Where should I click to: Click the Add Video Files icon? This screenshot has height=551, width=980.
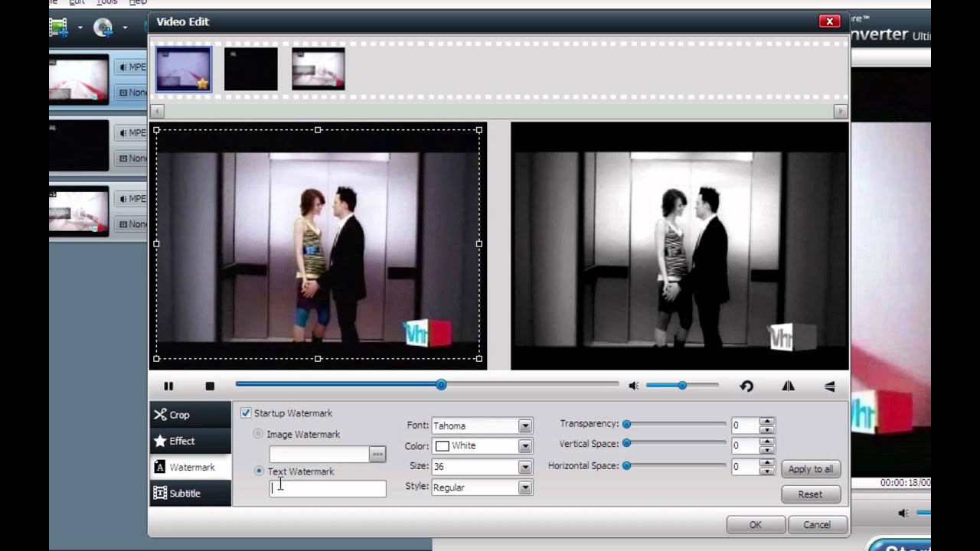point(58,28)
